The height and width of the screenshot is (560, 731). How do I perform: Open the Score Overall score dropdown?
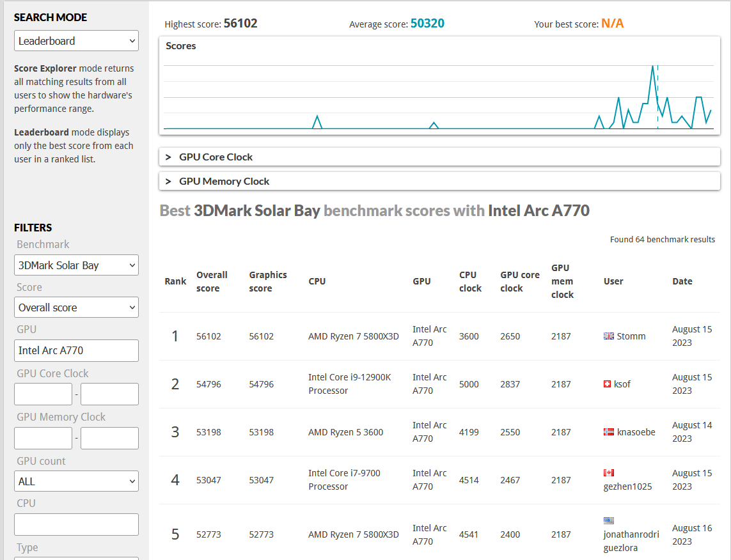point(77,307)
